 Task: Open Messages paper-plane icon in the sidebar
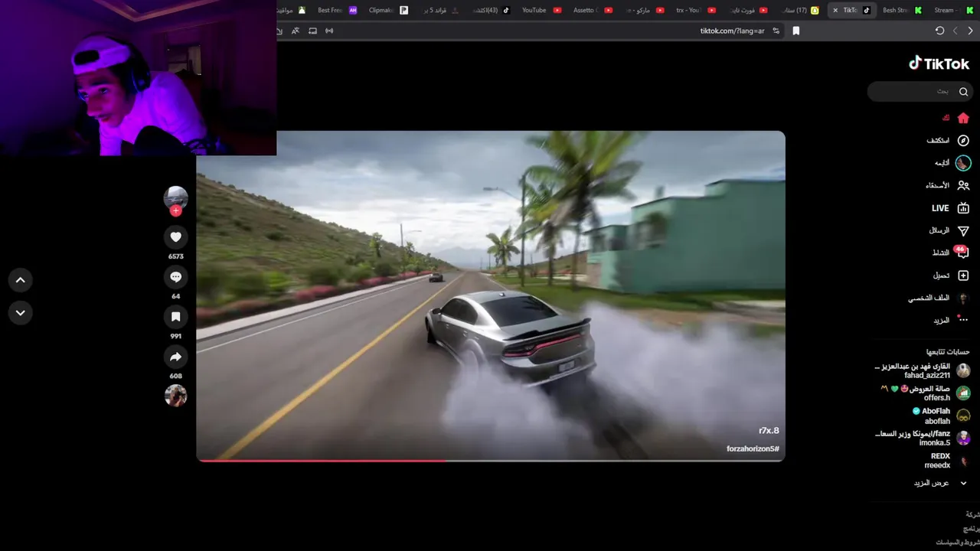coord(963,230)
